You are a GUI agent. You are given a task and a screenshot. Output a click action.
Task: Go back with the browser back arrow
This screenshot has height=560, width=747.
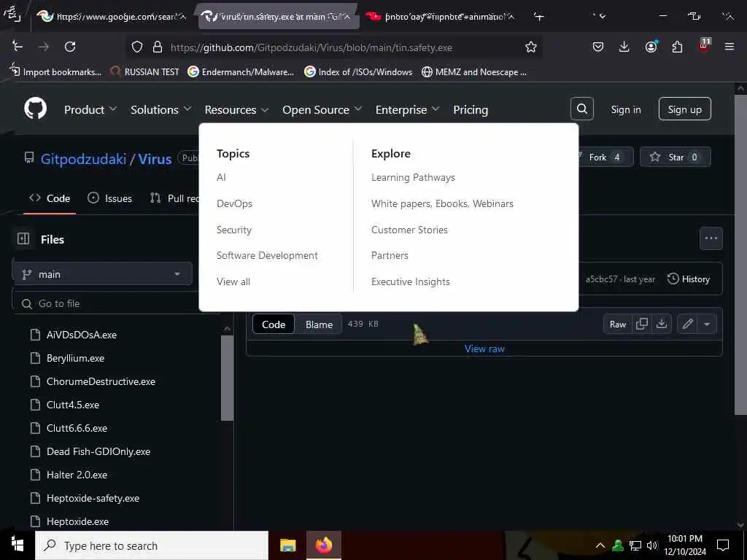(x=18, y=47)
